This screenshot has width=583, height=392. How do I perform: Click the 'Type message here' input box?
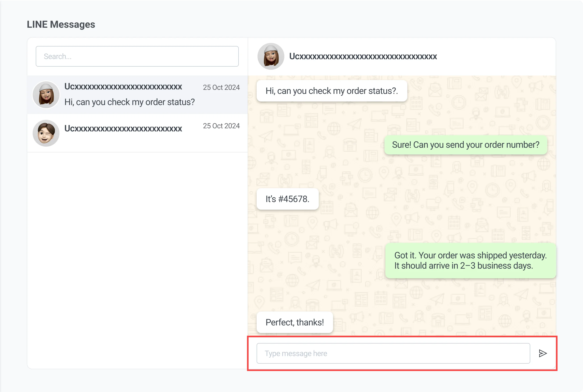coord(393,353)
